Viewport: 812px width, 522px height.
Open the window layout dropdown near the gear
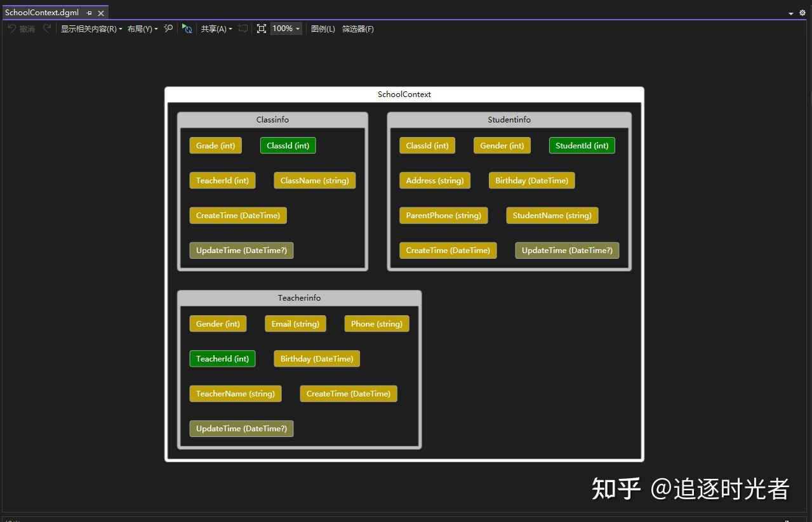(790, 13)
